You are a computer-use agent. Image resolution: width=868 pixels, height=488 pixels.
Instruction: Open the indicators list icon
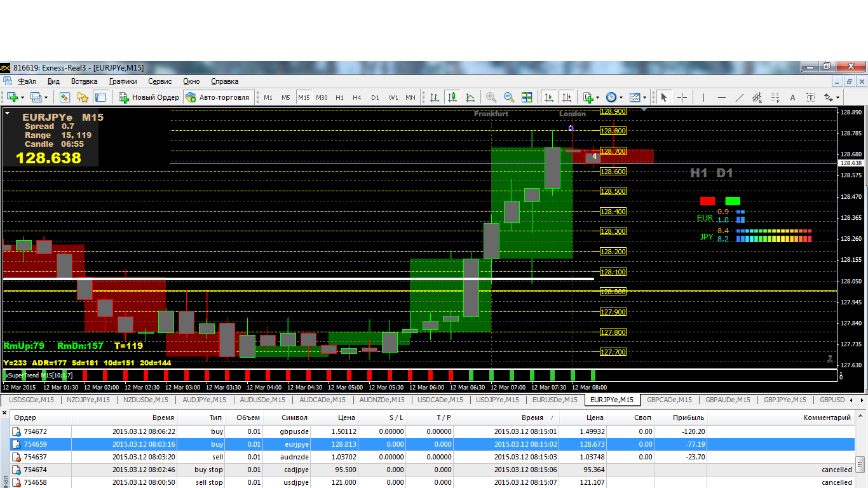pos(588,97)
